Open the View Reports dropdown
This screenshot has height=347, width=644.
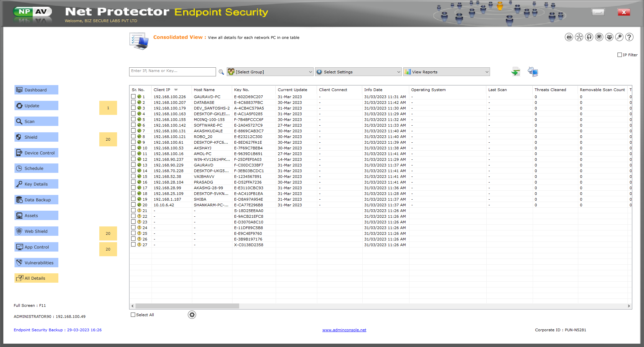446,72
